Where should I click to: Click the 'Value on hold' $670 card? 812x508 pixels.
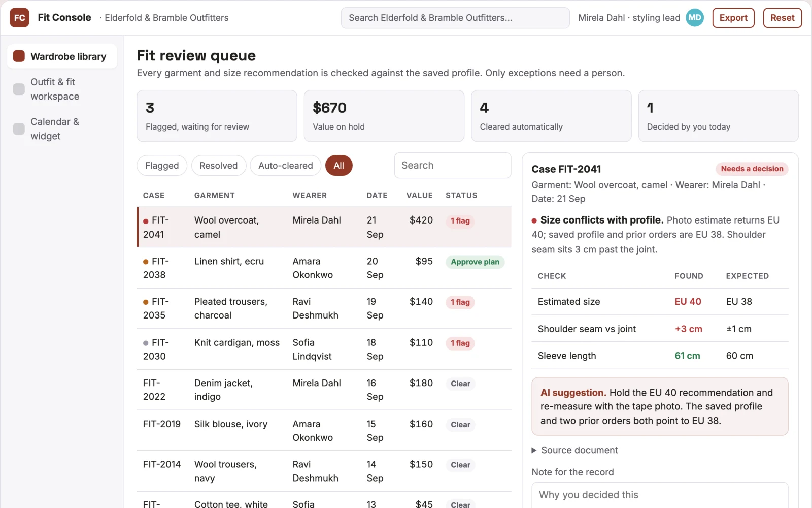coord(384,116)
